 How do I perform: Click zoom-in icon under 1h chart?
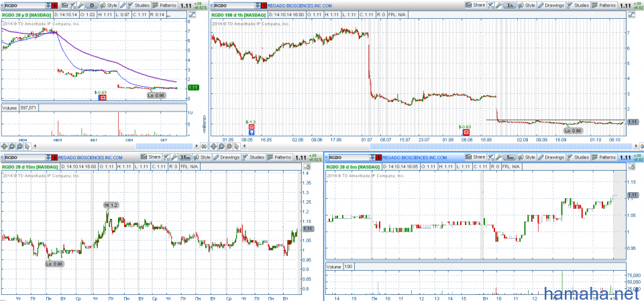222,146
